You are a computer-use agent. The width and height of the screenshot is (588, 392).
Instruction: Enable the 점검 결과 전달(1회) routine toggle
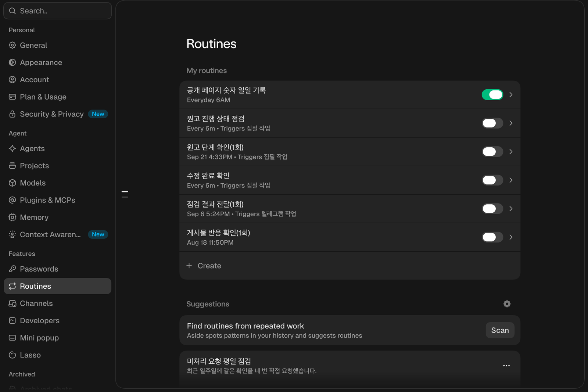click(x=492, y=209)
